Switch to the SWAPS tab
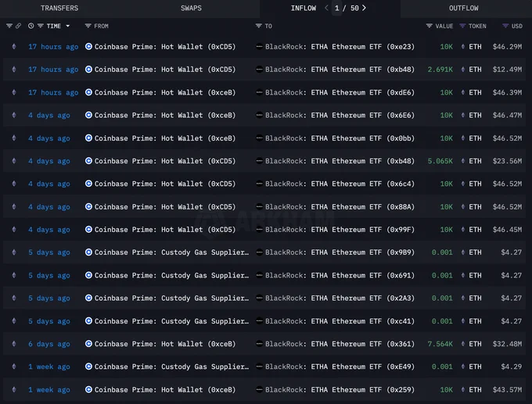Image resolution: width=532 pixels, height=404 pixels. pyautogui.click(x=191, y=8)
